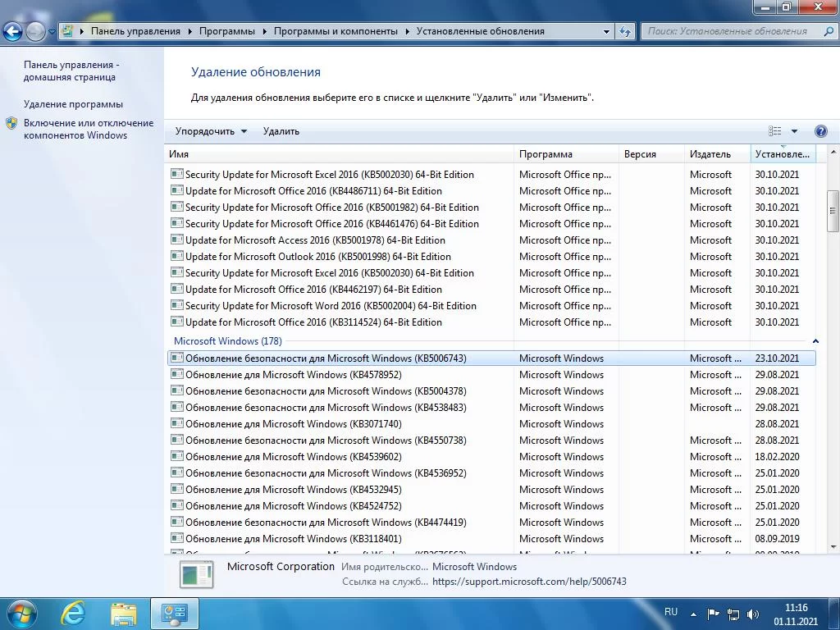
Task: Click the search updates input field
Action: click(726, 31)
